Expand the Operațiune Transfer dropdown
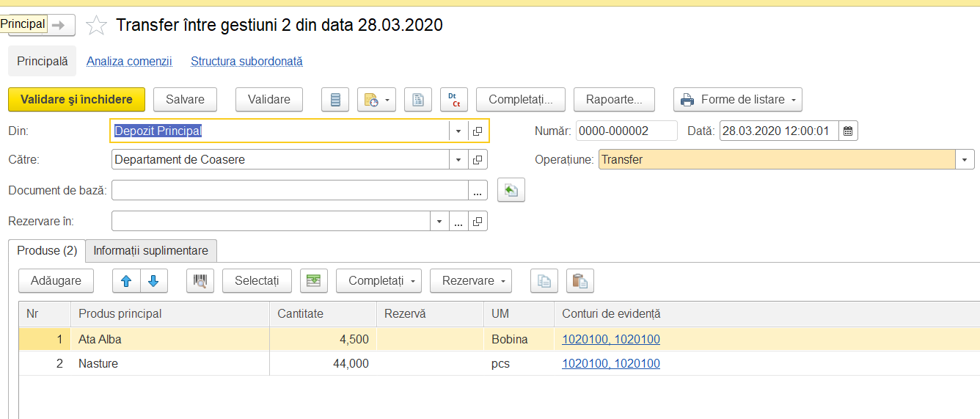 (965, 160)
